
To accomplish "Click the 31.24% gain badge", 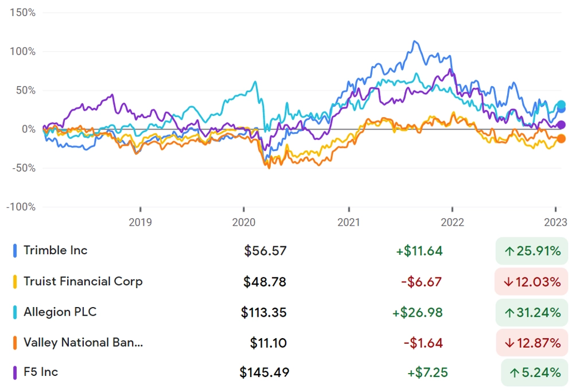I will [x=532, y=313].
